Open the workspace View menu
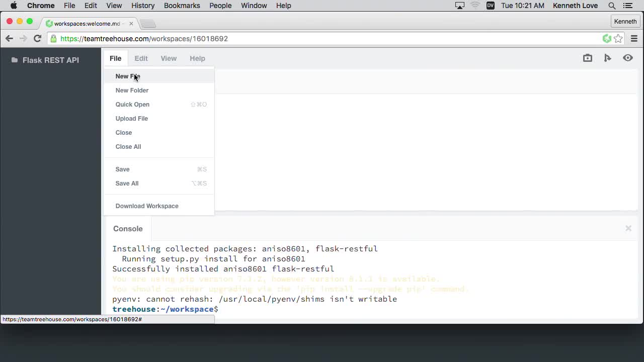The image size is (644, 362). tap(169, 58)
